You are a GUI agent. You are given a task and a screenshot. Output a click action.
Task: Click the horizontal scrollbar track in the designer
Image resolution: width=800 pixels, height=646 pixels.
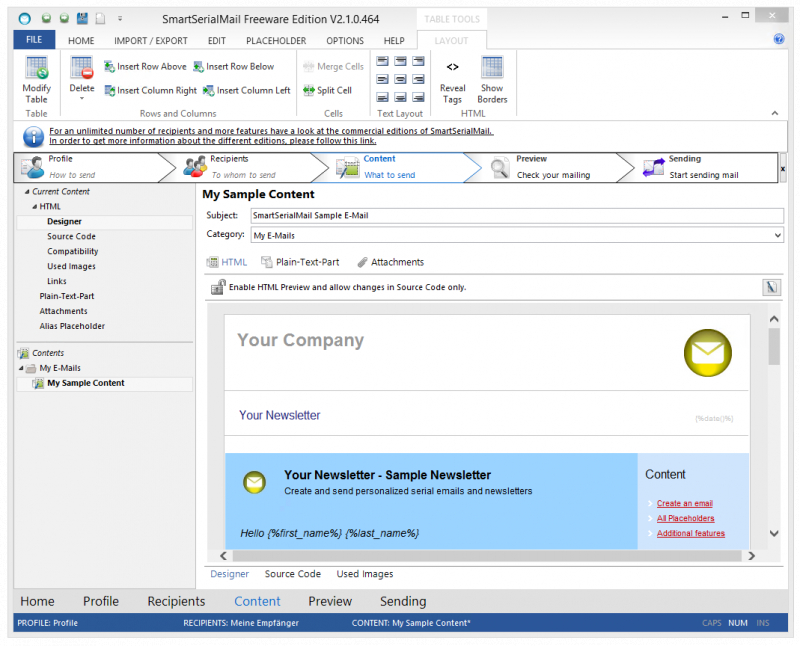(486, 556)
